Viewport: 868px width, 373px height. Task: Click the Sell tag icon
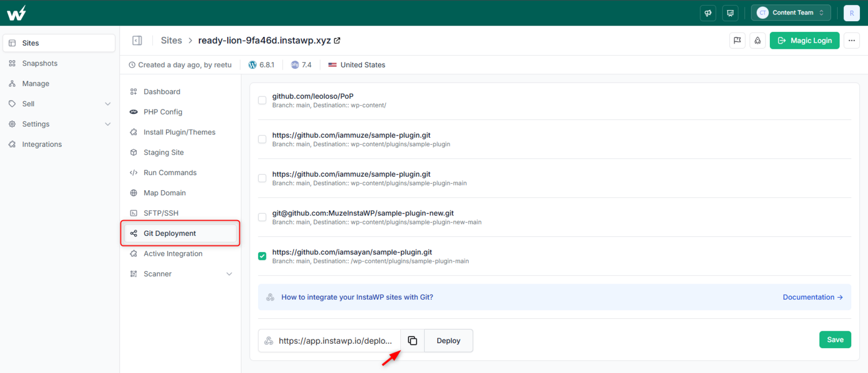click(12, 104)
